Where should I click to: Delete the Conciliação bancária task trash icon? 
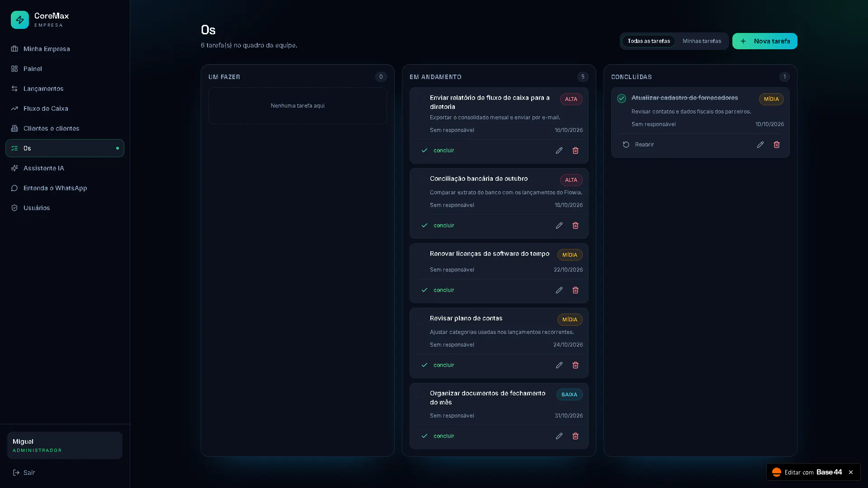click(x=576, y=225)
